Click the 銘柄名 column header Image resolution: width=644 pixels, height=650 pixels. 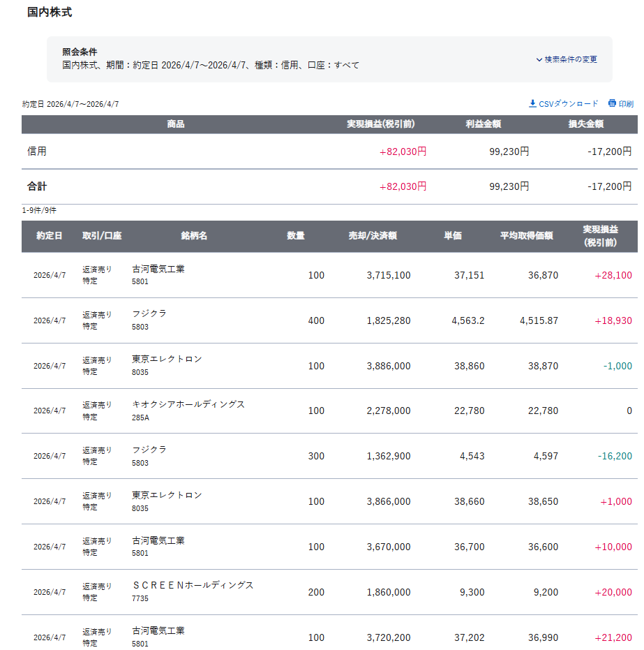pos(194,236)
